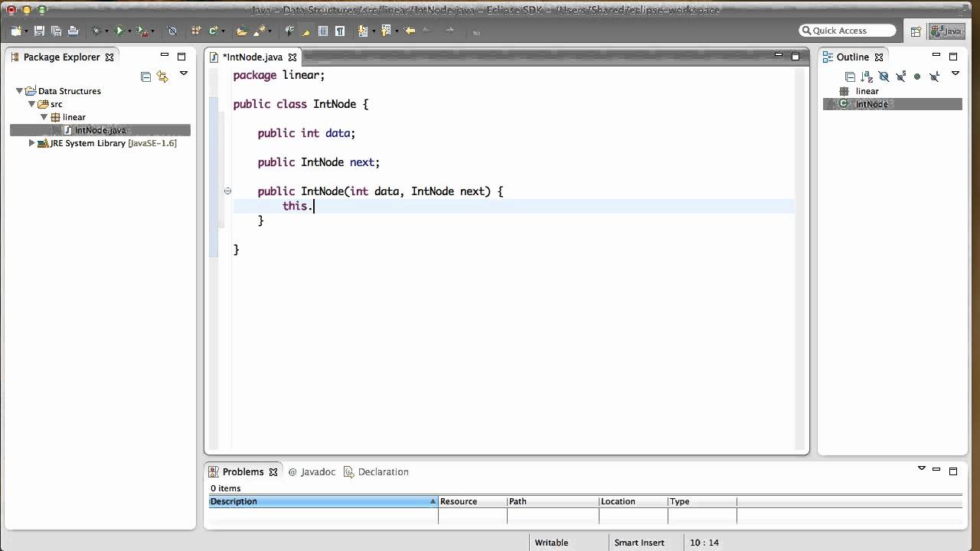This screenshot has width=980, height=551.
Task: Close the IntNode.java editor tab
Action: [x=292, y=57]
